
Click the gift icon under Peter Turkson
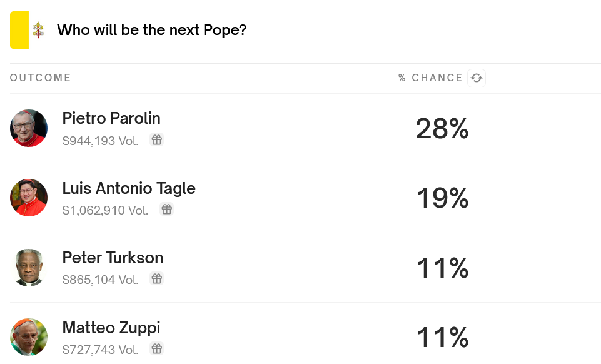pos(157,279)
